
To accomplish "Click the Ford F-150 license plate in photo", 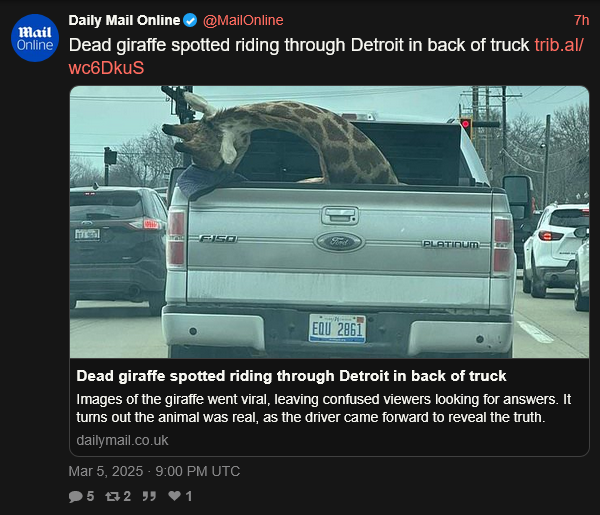I will point(337,328).
